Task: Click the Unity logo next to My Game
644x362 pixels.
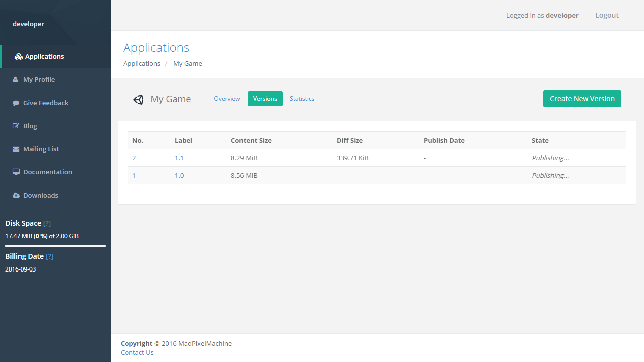Action: coord(138,99)
